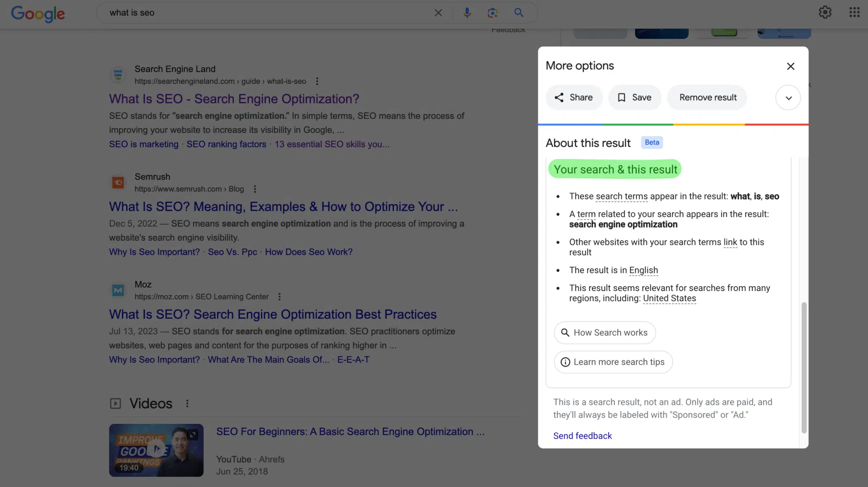The width and height of the screenshot is (868, 487).
Task: Open 'SEO is marketing' sitelink
Action: pyautogui.click(x=144, y=144)
